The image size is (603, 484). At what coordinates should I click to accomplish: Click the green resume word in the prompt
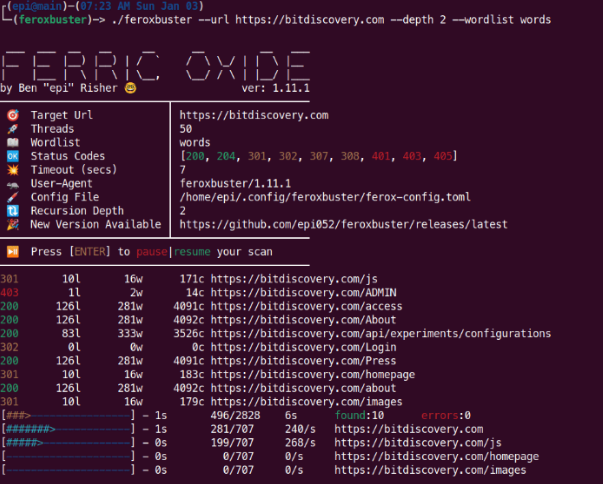[x=192, y=252]
